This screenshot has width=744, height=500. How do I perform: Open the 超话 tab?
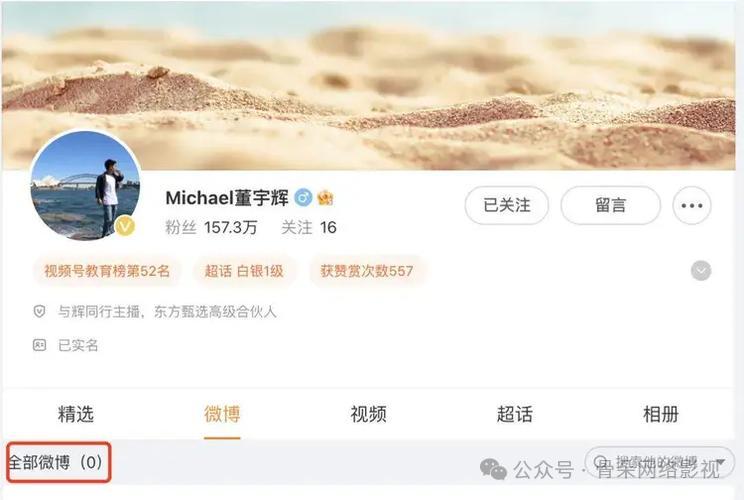[x=514, y=414]
